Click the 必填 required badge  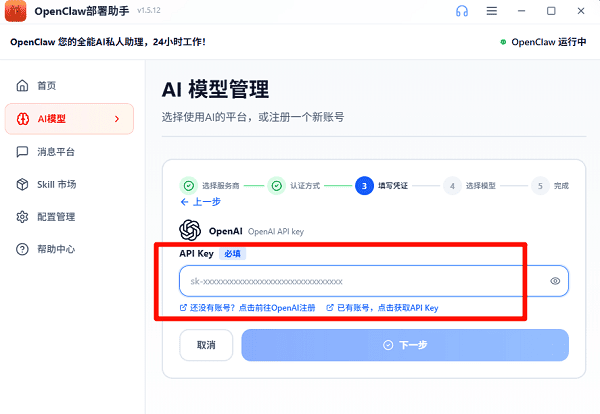(x=232, y=254)
